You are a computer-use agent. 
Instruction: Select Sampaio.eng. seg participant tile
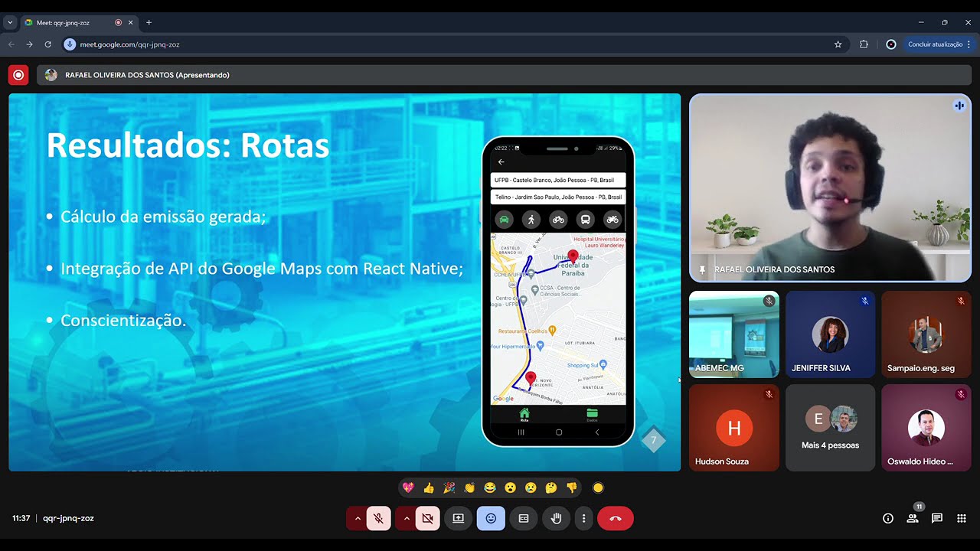coord(926,334)
